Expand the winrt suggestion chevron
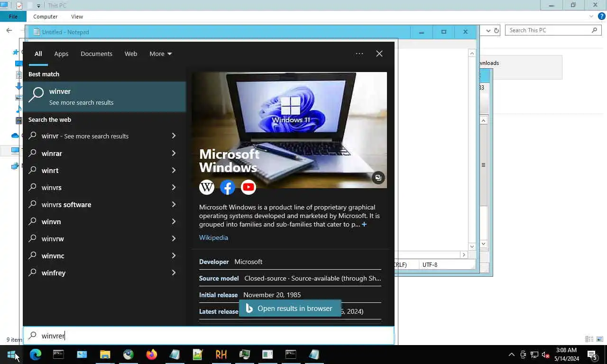 tap(174, 170)
